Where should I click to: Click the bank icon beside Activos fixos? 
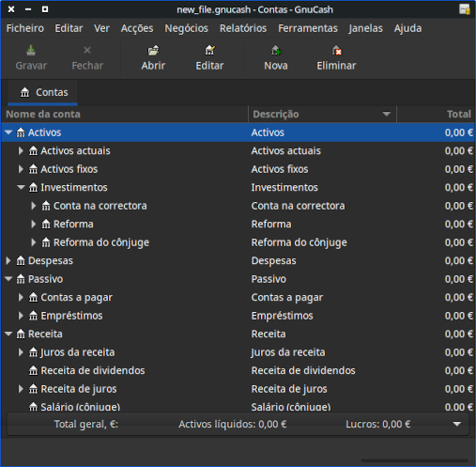point(33,169)
